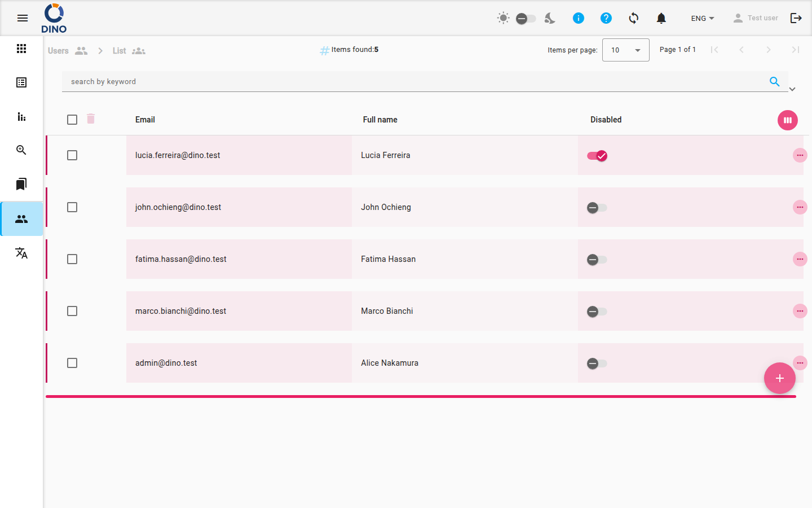Open the help question mark icon

tap(606, 18)
